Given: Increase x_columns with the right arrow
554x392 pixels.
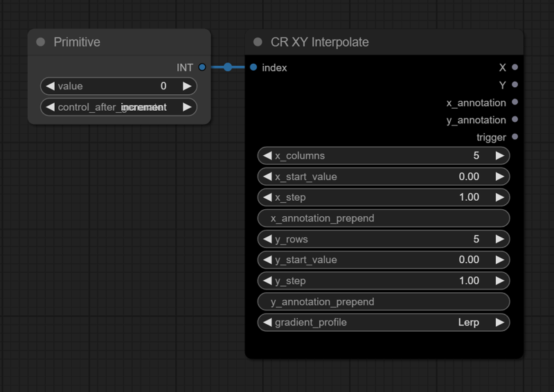Looking at the screenshot, I should pyautogui.click(x=499, y=156).
